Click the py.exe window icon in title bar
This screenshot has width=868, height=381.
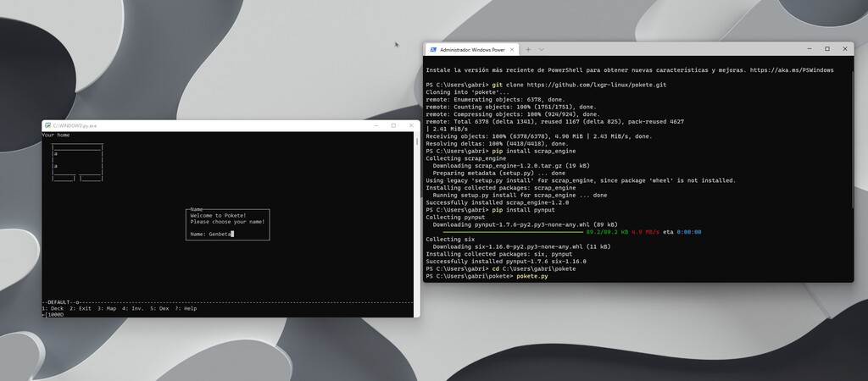tap(47, 125)
